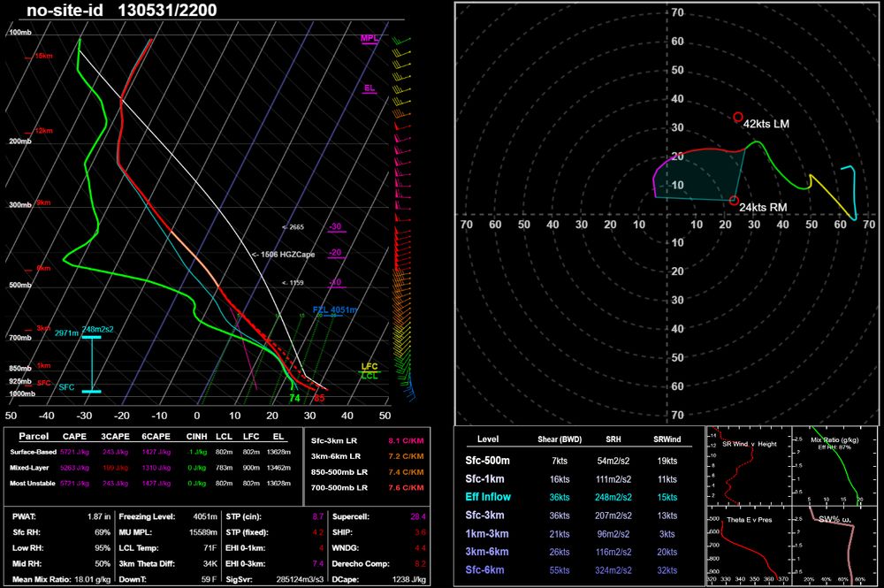Select the red 12km height label

coord(43,131)
